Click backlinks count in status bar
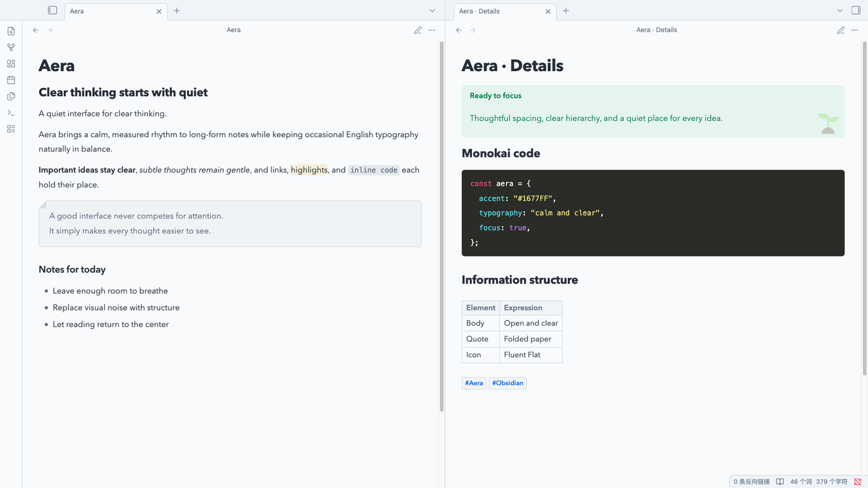This screenshot has height=488, width=868. [x=752, y=482]
